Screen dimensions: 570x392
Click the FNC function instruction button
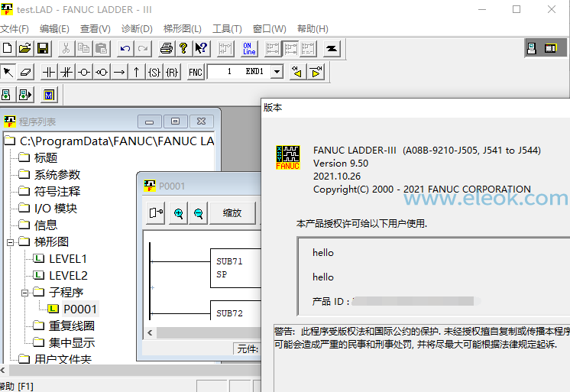pyautogui.click(x=196, y=72)
